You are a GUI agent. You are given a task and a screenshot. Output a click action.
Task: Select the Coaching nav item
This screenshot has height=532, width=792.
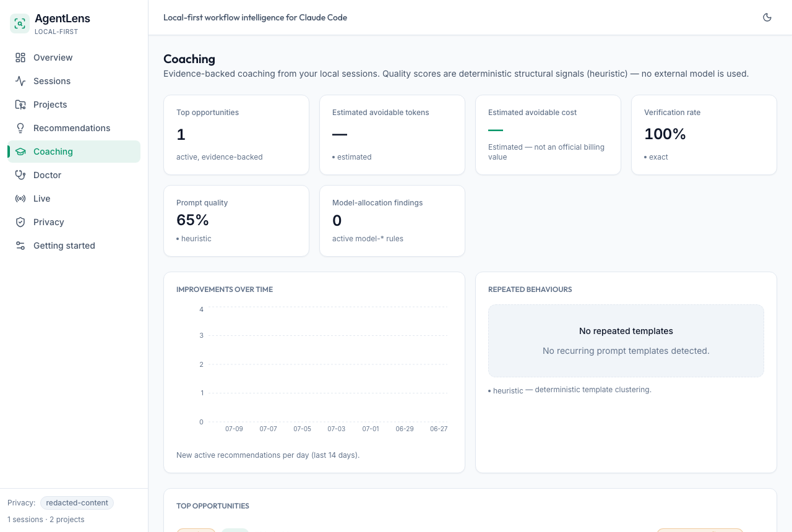click(74, 152)
